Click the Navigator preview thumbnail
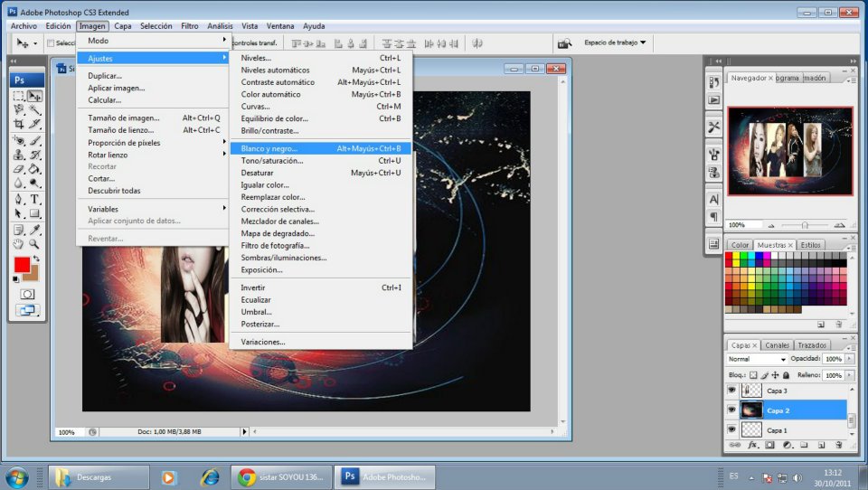This screenshot has width=868, height=490. (x=790, y=151)
